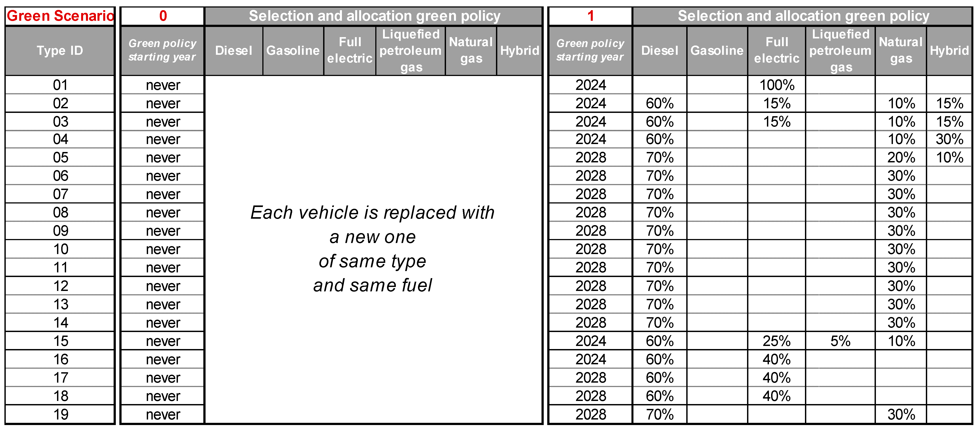
Task: Click Type ID 10 row cell
Action: pyautogui.click(x=60, y=249)
